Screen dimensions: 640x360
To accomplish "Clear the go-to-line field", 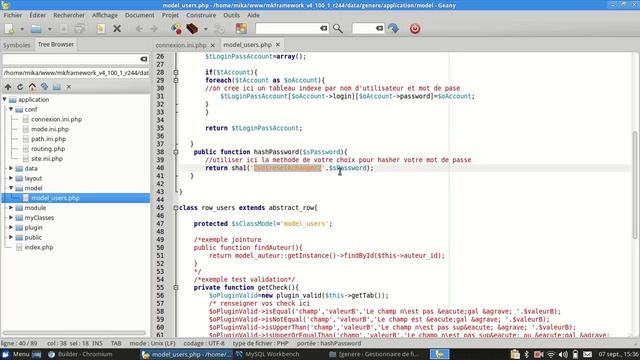I will [380, 28].
